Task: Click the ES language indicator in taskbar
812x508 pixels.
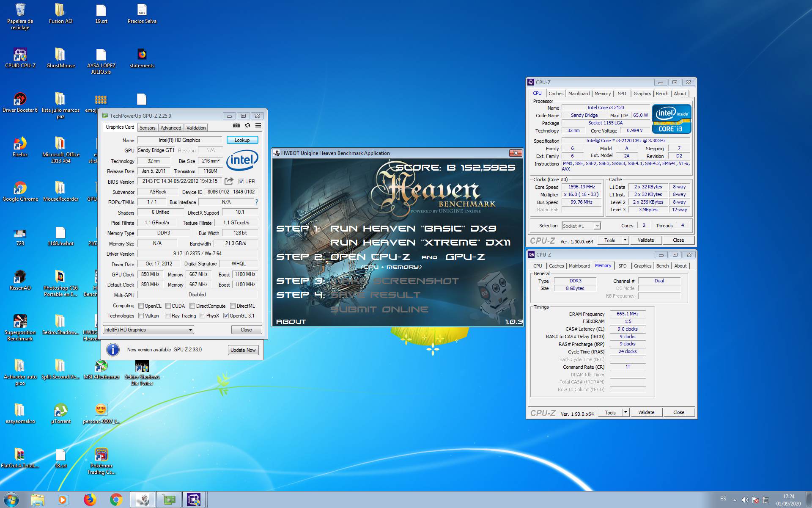Action: point(723,499)
